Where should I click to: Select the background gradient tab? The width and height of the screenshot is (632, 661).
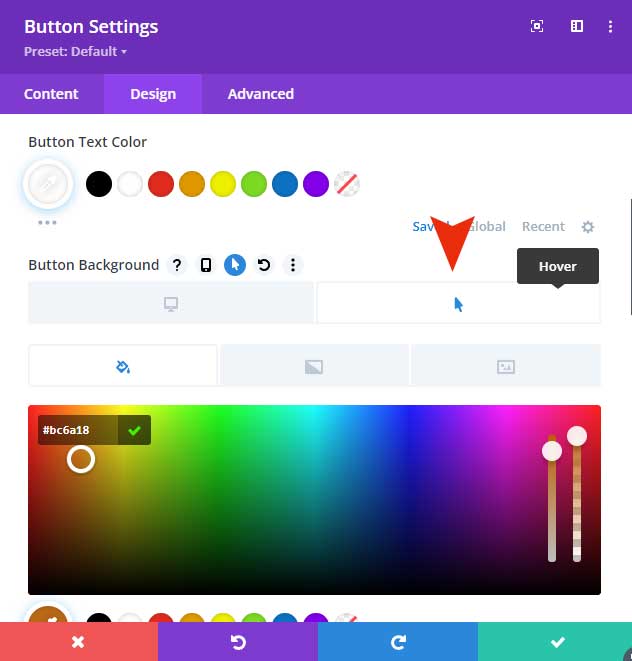pyautogui.click(x=314, y=365)
